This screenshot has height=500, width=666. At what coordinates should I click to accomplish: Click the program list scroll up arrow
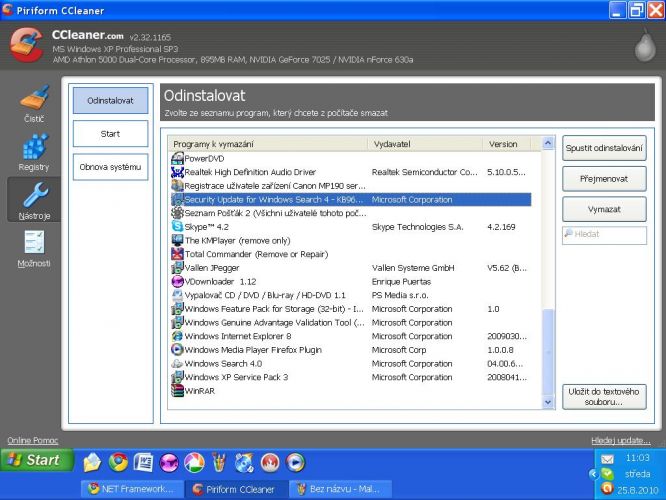click(548, 143)
